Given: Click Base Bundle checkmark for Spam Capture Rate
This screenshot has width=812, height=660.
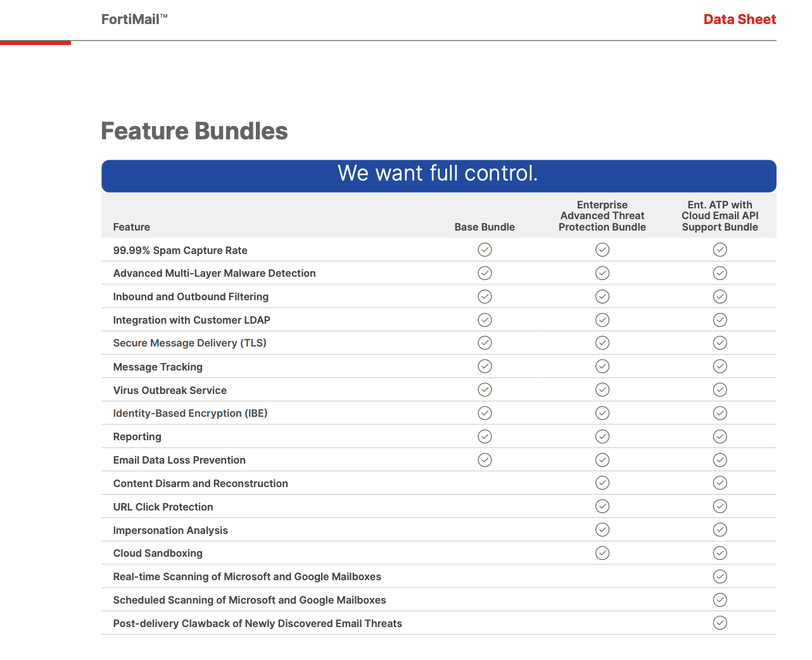Looking at the screenshot, I should 485,250.
